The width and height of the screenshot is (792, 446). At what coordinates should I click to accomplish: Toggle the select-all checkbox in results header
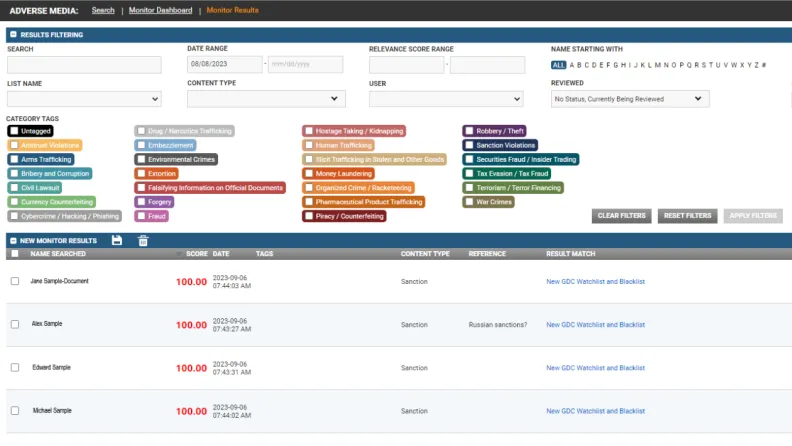(14, 254)
